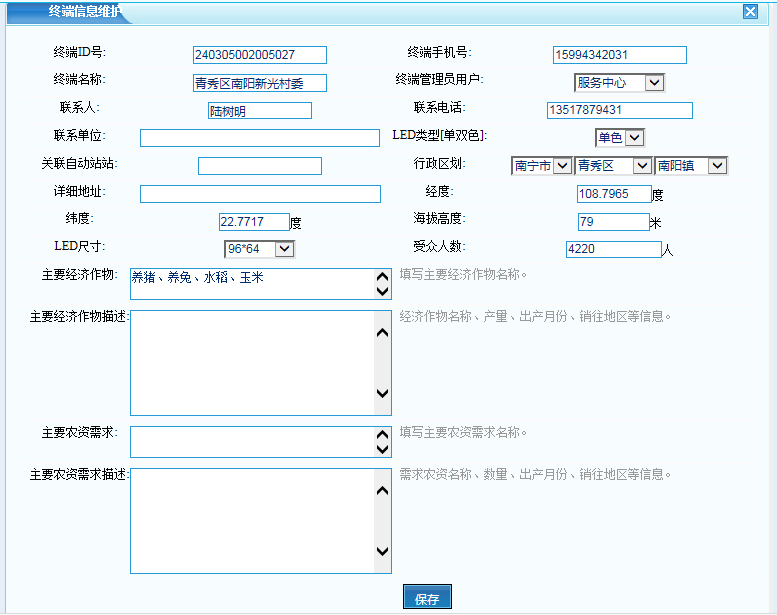Click the 详细地址 input field
This screenshot has height=615, width=777.
click(x=259, y=194)
